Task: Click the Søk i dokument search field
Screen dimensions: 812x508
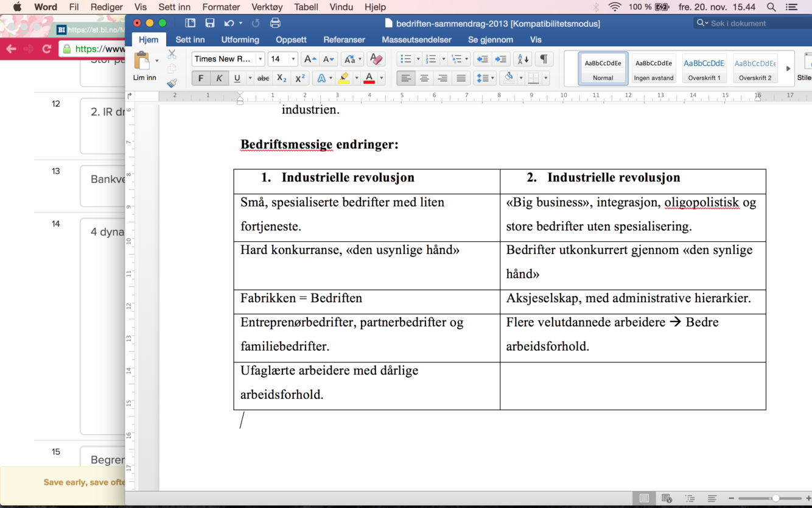Action: tap(753, 23)
